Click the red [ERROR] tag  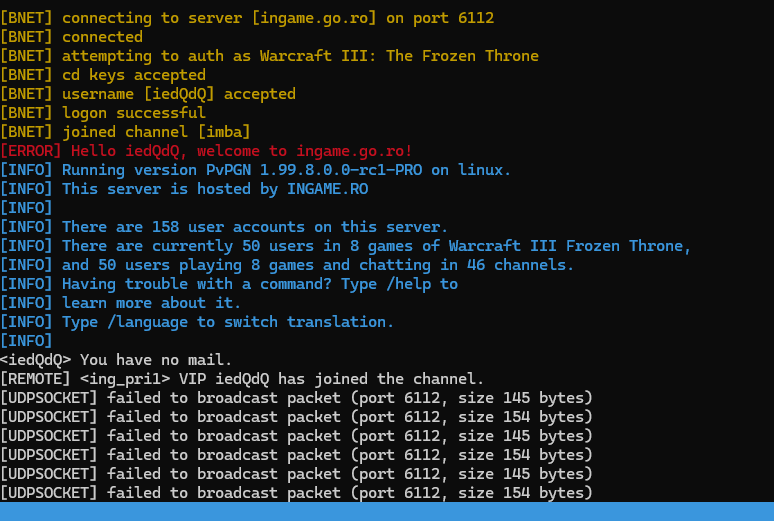click(31, 151)
